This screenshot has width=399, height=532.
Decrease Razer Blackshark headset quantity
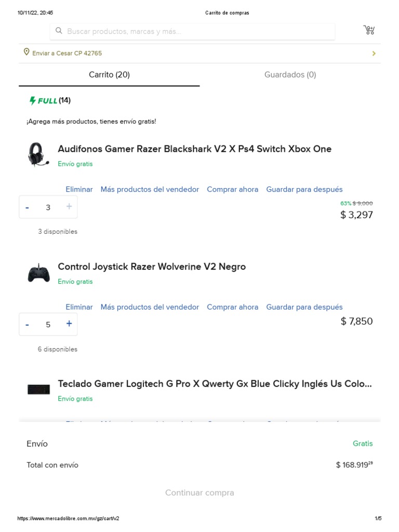click(x=27, y=207)
